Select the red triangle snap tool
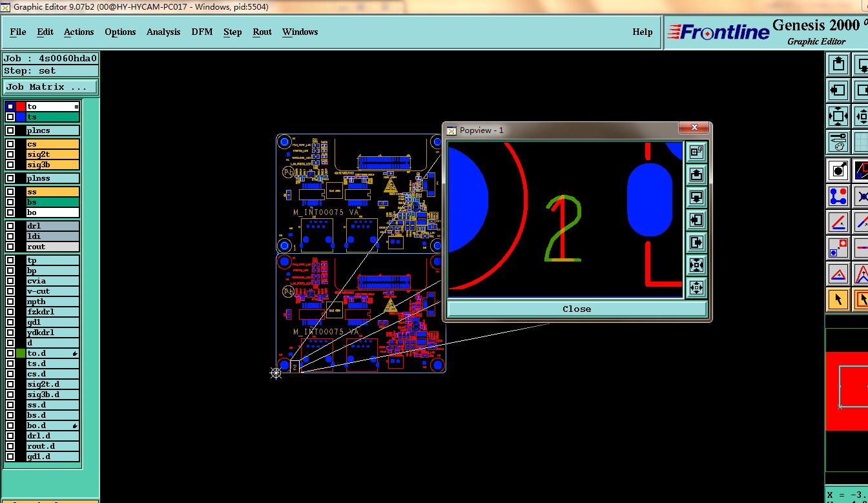This screenshot has height=503, width=868. 838,274
